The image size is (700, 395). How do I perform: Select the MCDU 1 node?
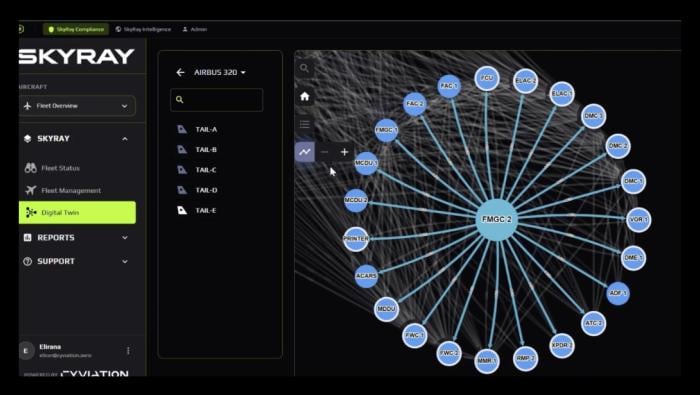(x=366, y=163)
